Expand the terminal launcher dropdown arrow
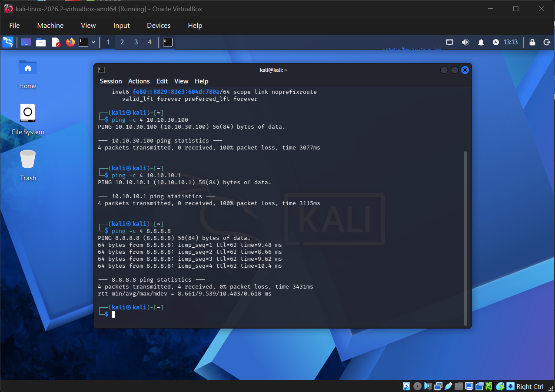 pos(93,42)
